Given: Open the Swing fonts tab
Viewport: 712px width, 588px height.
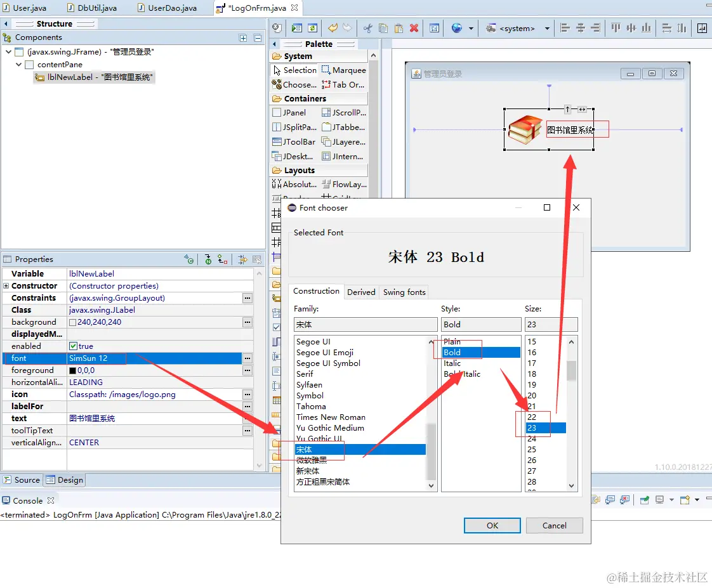Looking at the screenshot, I should click(x=404, y=292).
